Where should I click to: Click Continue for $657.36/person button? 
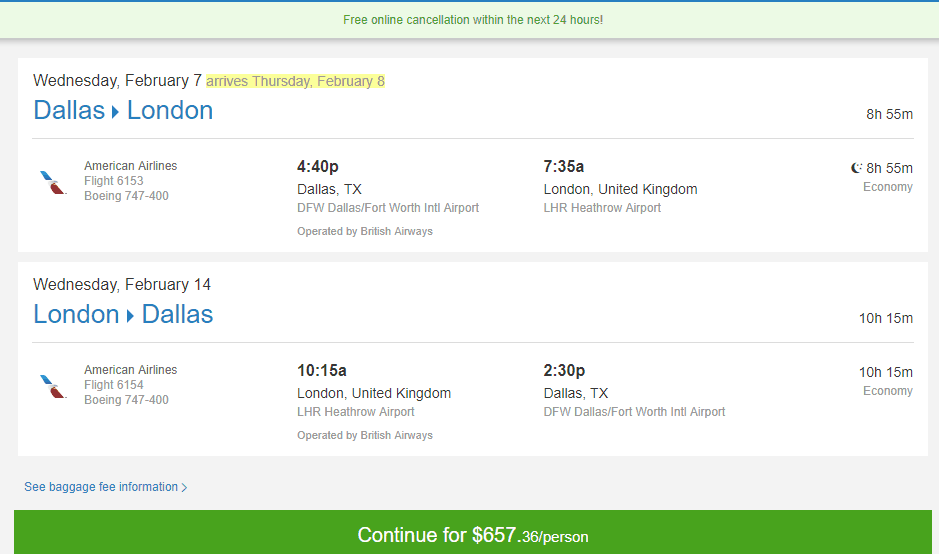tap(472, 532)
